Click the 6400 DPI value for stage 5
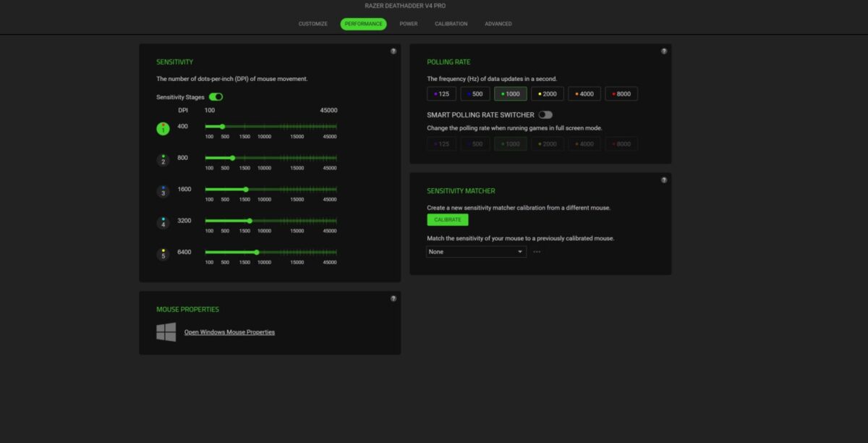The width and height of the screenshot is (868, 443). coord(184,252)
